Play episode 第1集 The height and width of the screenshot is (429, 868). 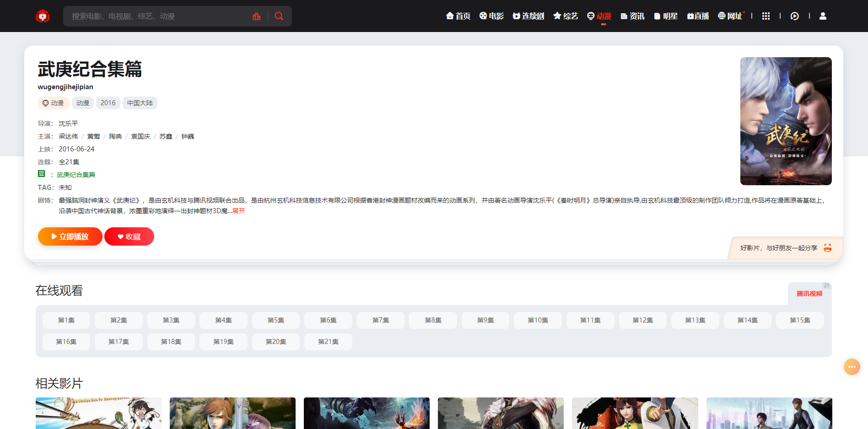tap(66, 320)
